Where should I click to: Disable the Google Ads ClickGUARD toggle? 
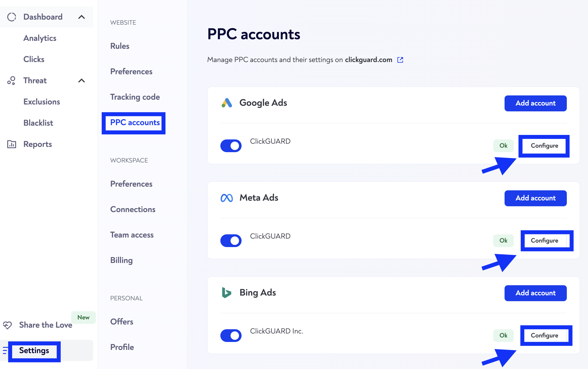[231, 146]
